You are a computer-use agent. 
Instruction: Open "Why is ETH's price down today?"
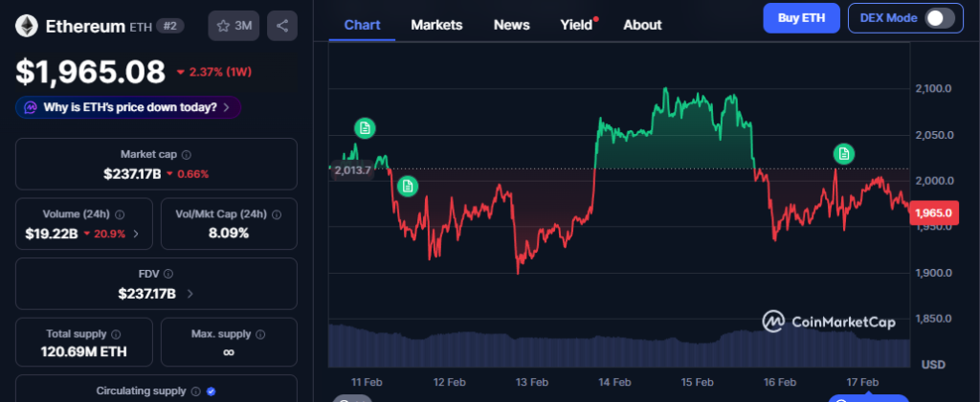pos(128,107)
